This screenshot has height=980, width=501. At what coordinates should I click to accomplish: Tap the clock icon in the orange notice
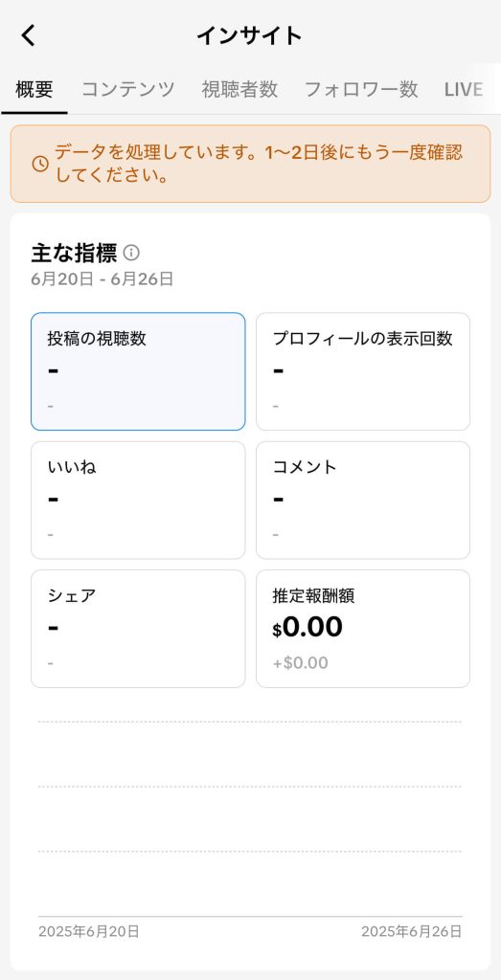point(40,164)
